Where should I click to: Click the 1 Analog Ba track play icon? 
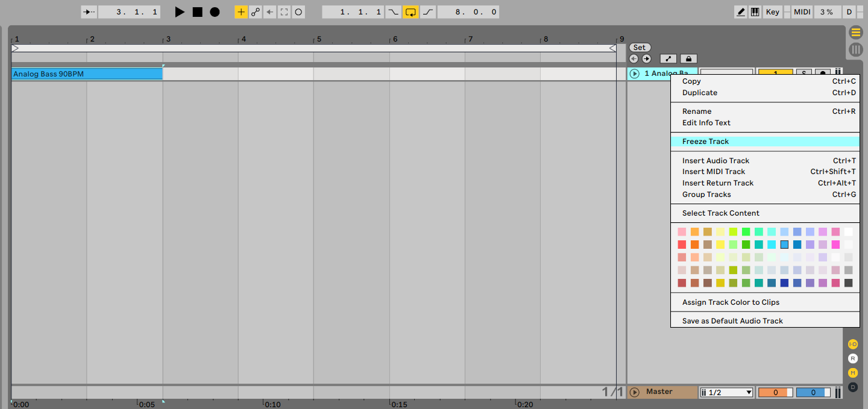[x=634, y=73]
